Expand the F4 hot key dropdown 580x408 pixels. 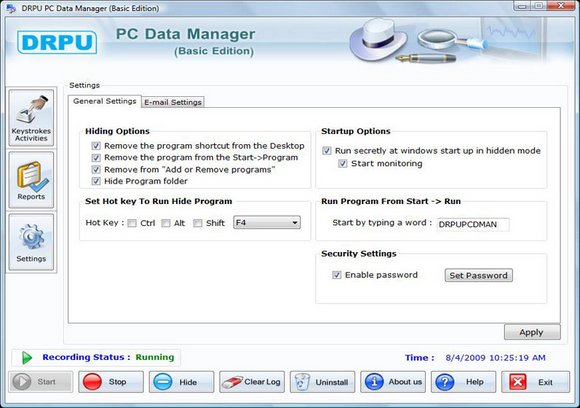coord(267,223)
